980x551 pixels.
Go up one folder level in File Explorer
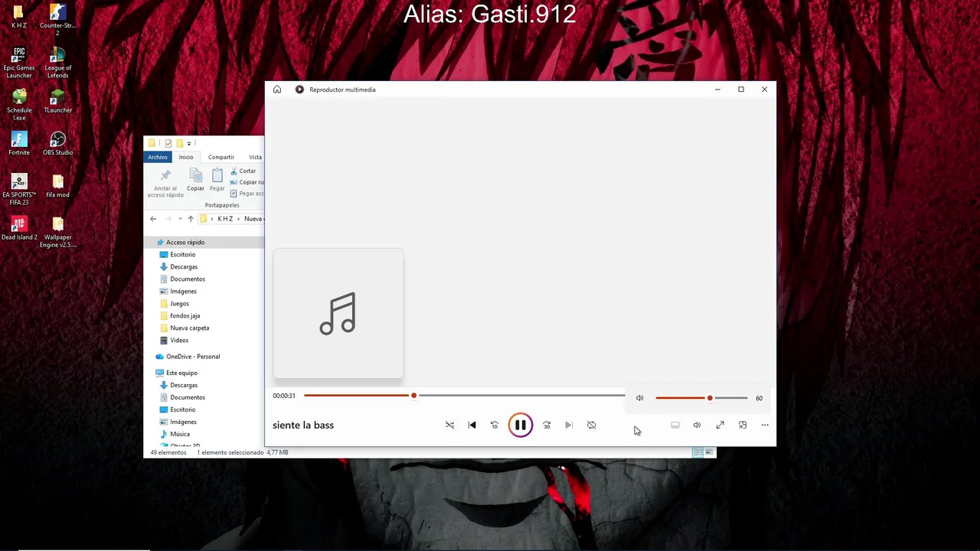point(191,219)
